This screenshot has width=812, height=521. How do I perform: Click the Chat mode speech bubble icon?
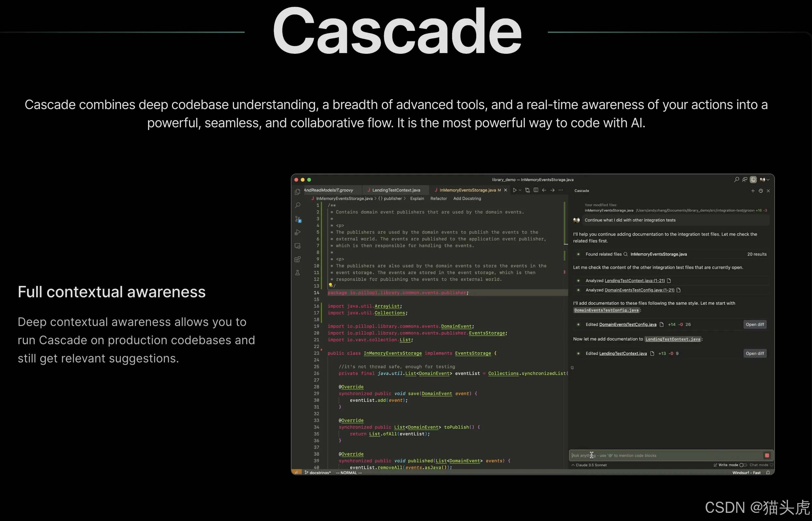[771, 465]
